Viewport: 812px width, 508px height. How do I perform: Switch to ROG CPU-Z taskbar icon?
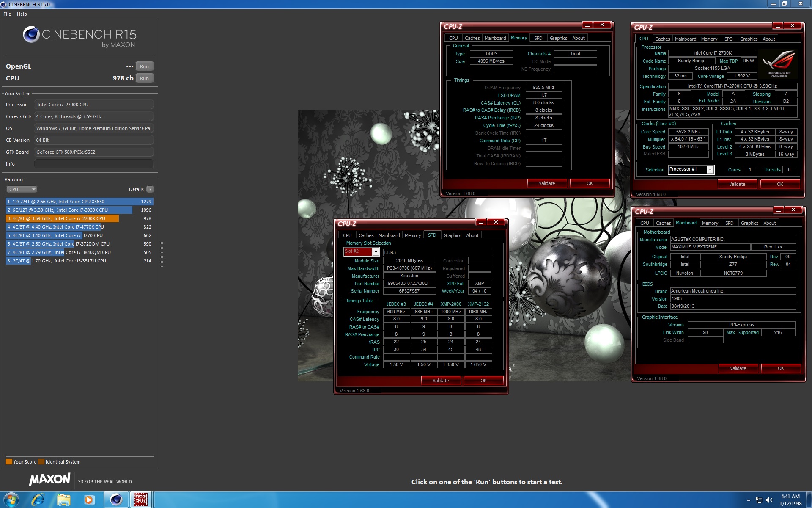(x=141, y=500)
